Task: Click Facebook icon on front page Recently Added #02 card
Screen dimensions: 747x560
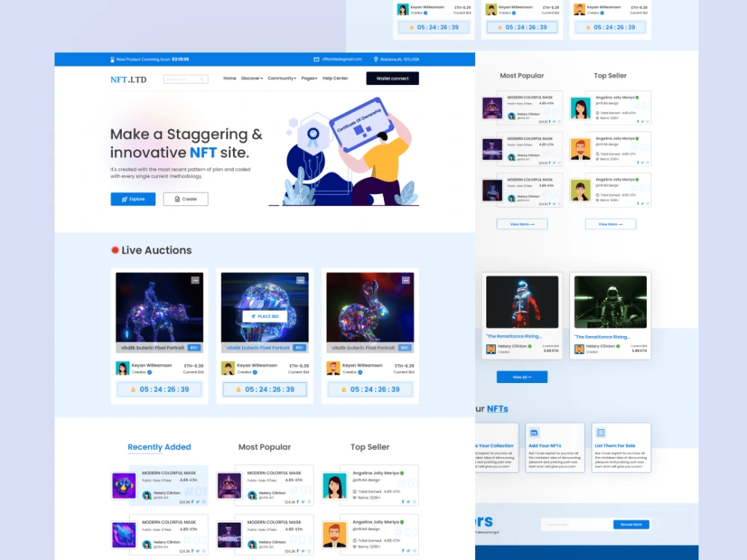Action: pos(193,551)
